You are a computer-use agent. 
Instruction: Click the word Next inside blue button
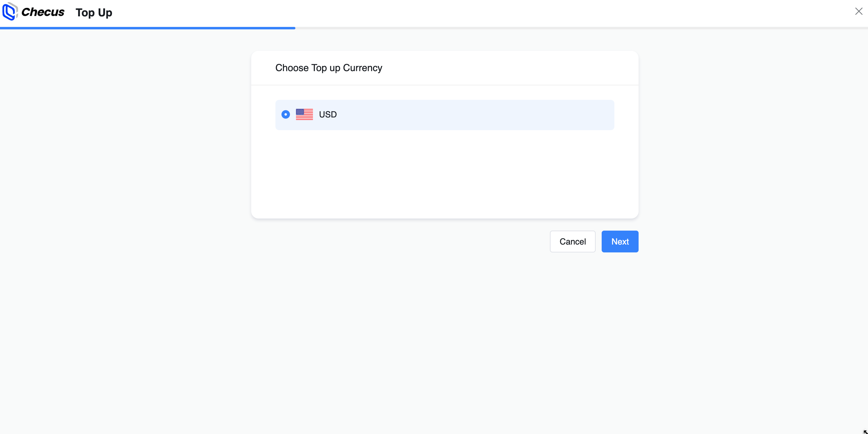[620, 242]
